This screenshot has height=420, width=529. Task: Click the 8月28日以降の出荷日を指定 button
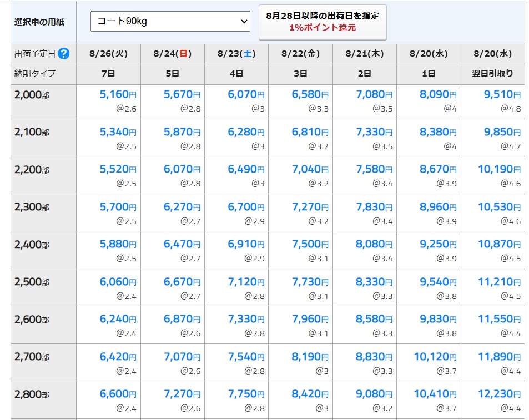323,22
